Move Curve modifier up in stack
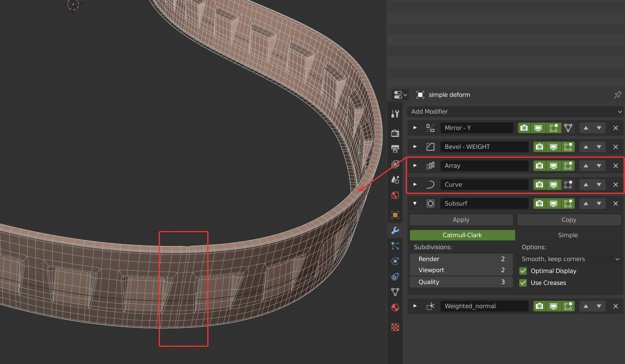625x364 pixels. [586, 185]
